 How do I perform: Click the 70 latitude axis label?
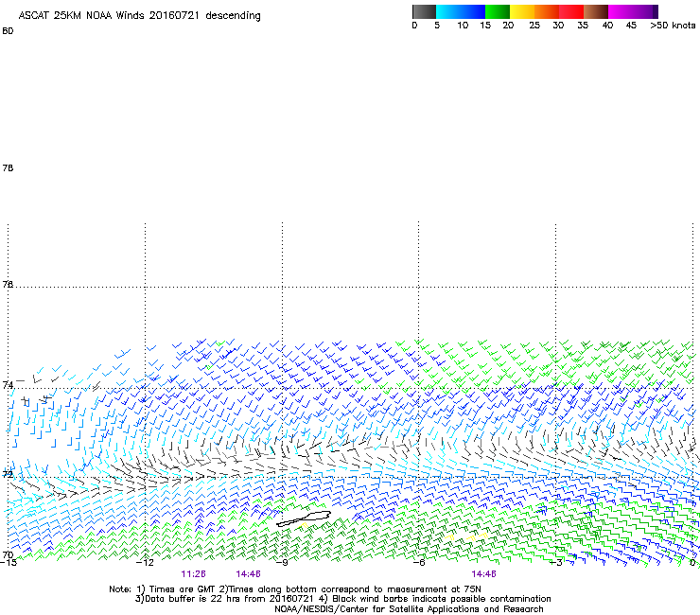8,554
